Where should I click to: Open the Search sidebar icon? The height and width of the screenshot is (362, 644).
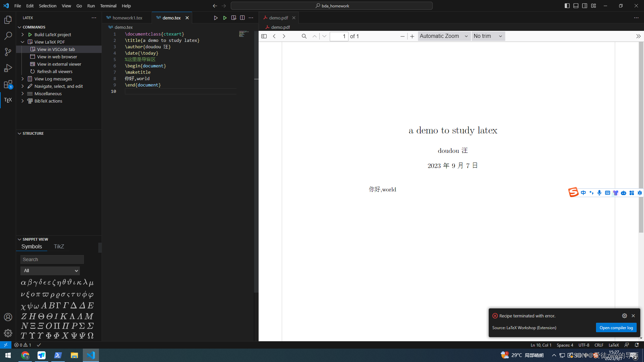pos(8,36)
